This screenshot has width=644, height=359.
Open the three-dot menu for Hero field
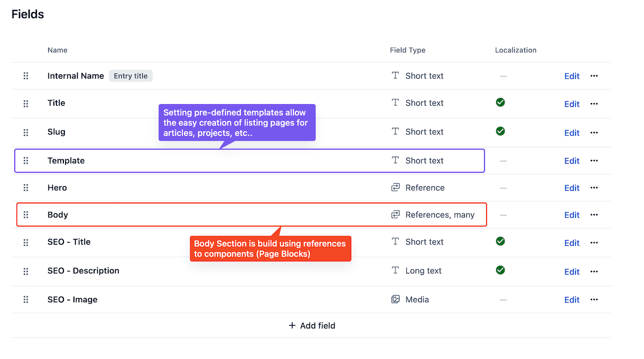point(594,188)
